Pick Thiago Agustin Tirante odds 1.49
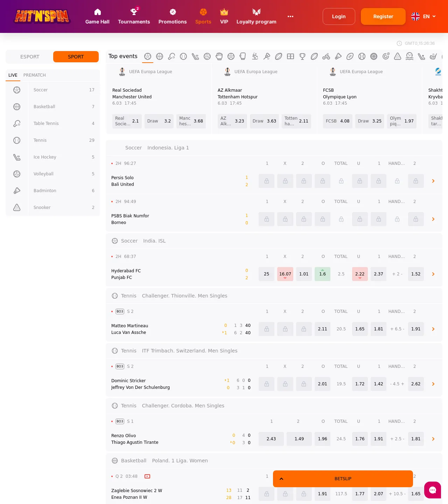Viewport: 448px width, 504px height. point(299,439)
